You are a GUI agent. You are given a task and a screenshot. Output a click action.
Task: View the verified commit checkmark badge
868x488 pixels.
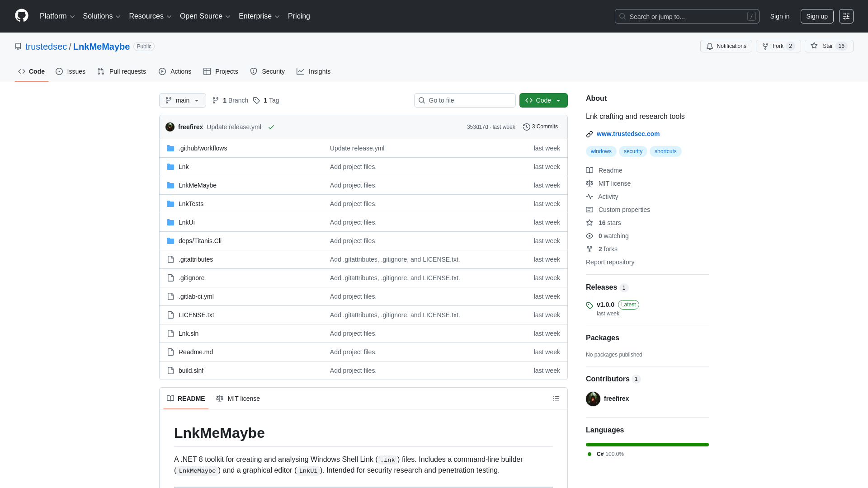[x=271, y=127]
